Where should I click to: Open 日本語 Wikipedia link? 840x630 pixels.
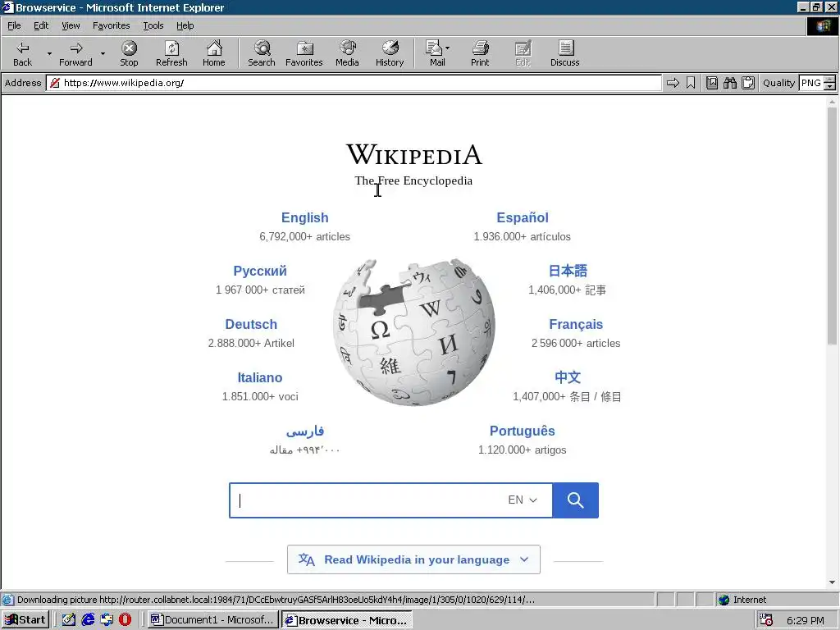coord(568,271)
